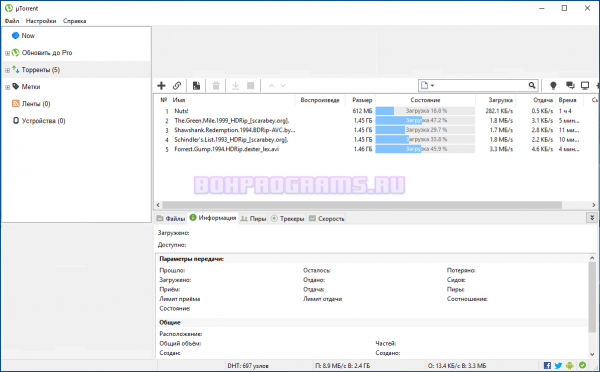Select Торренты (5) in sidebar
600x372 pixels.
click(x=41, y=70)
